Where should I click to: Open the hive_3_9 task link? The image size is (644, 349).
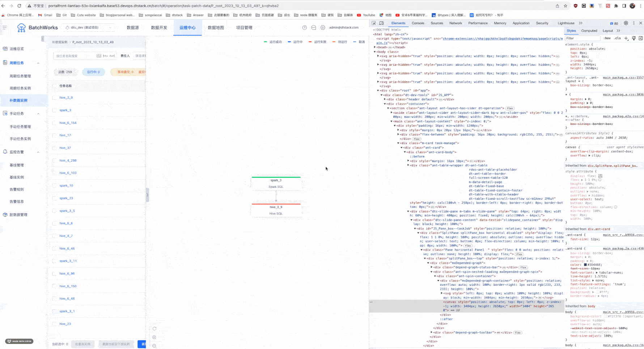(x=66, y=98)
